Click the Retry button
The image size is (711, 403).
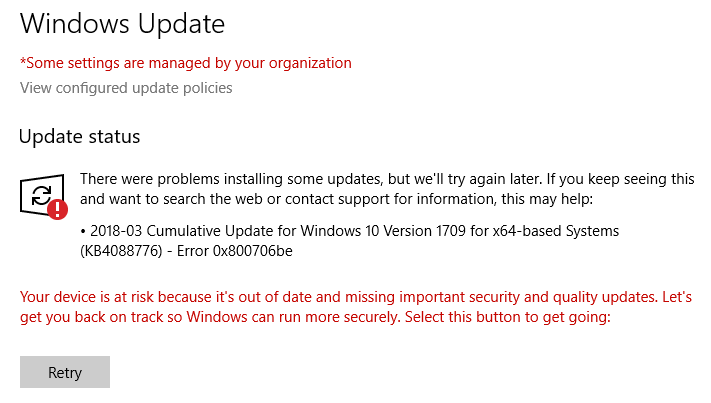point(65,373)
